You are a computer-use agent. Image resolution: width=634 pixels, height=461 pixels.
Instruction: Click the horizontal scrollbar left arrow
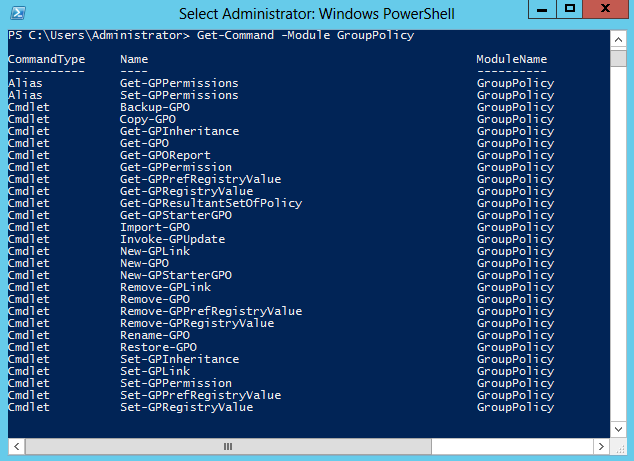[16, 446]
